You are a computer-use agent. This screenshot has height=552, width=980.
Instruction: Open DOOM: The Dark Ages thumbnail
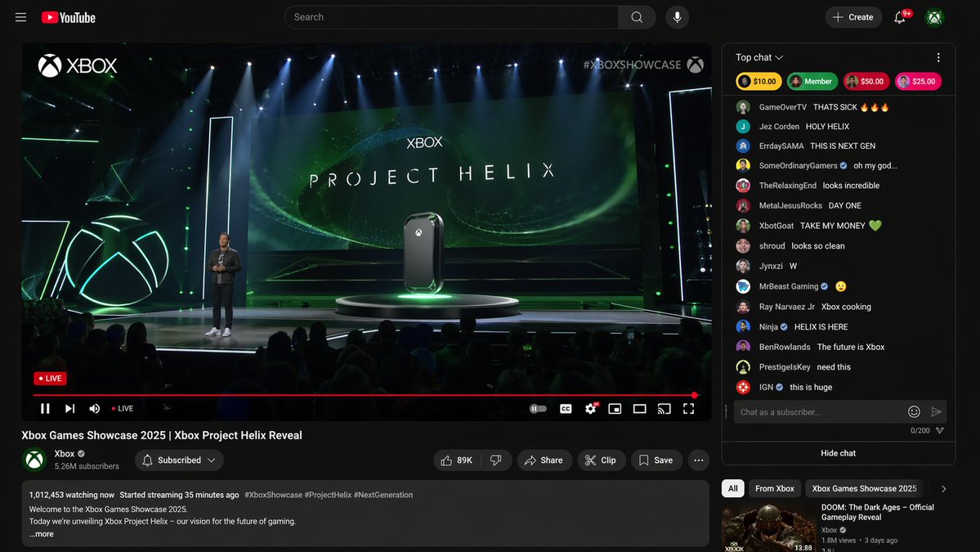768,528
